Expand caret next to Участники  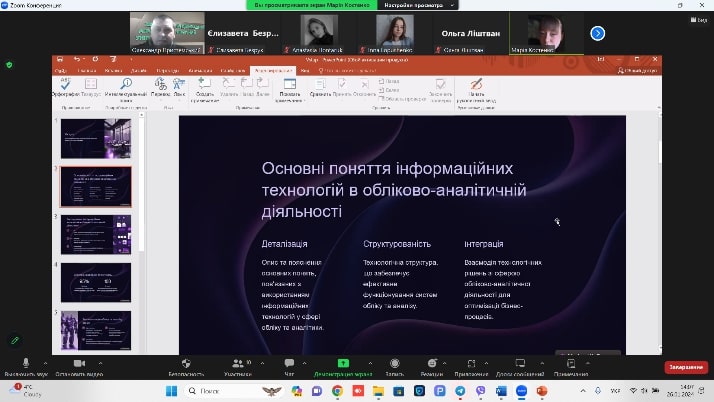coord(262,363)
